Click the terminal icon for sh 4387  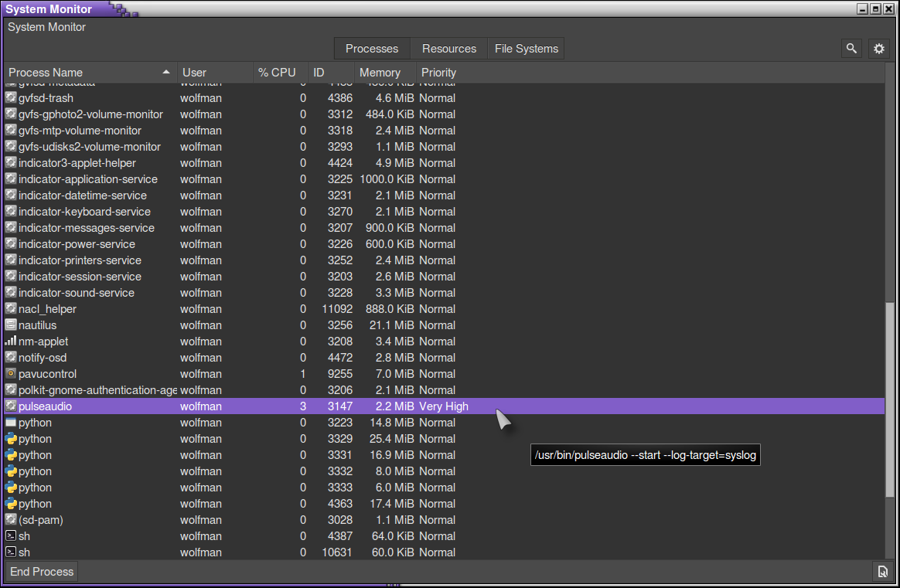point(11,536)
